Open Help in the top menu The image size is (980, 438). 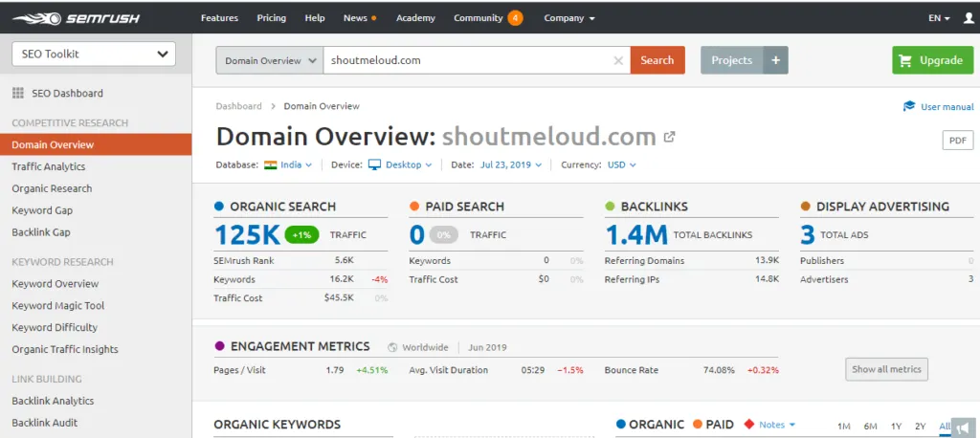click(x=314, y=18)
